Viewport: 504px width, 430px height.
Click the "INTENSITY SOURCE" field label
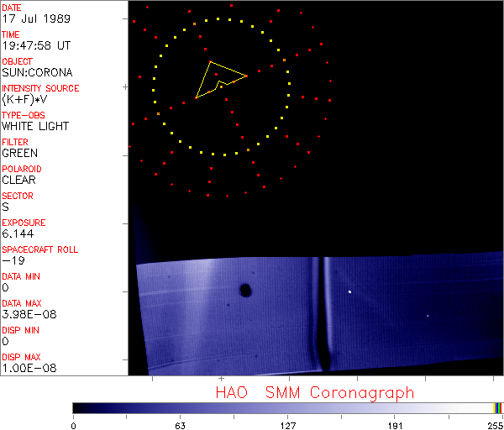point(41,88)
